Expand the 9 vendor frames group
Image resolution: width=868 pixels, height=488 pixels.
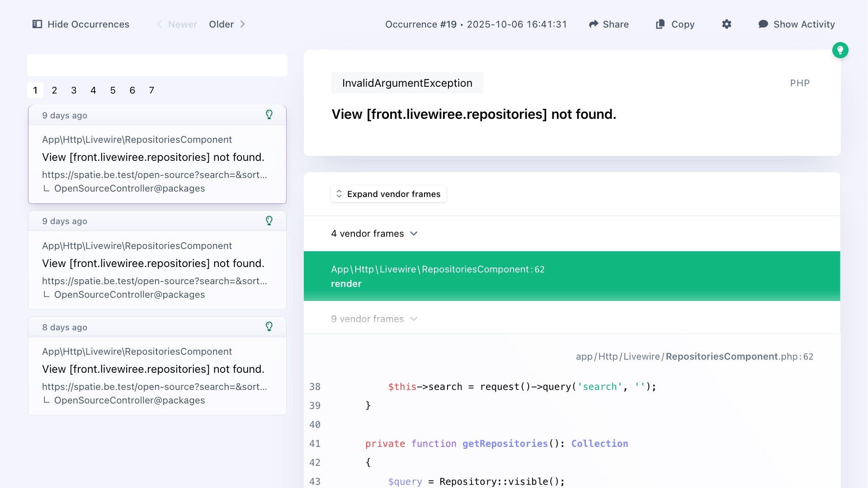pos(374,319)
